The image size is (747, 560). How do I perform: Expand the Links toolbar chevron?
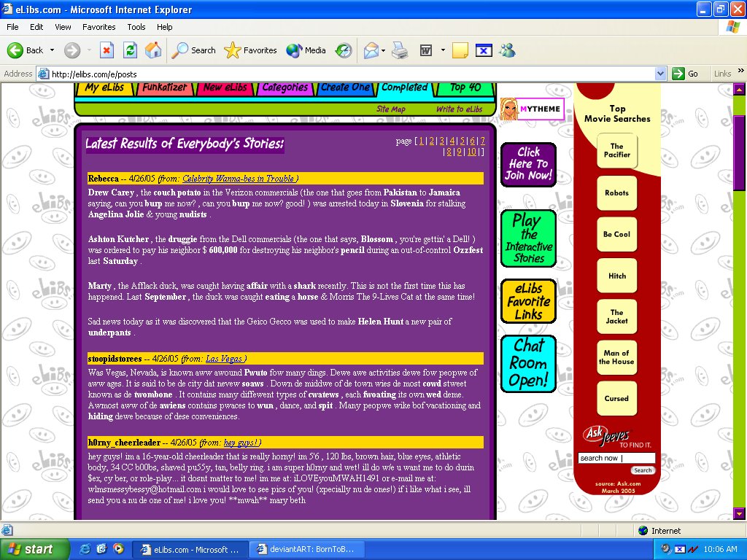[x=741, y=71]
